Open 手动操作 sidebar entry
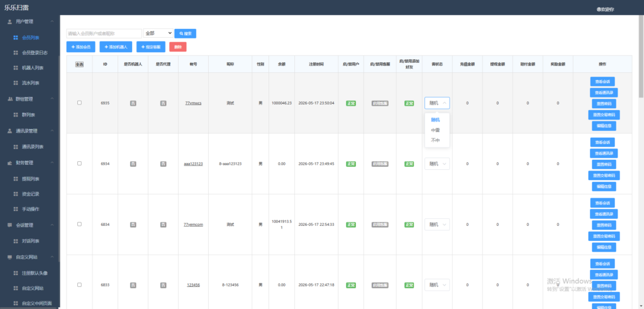644x309 pixels. (x=30, y=209)
